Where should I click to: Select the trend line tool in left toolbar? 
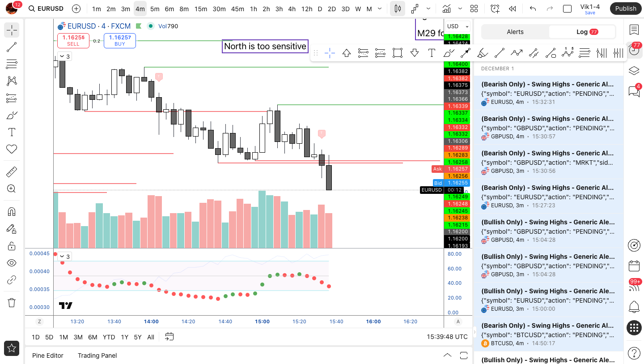(x=12, y=47)
